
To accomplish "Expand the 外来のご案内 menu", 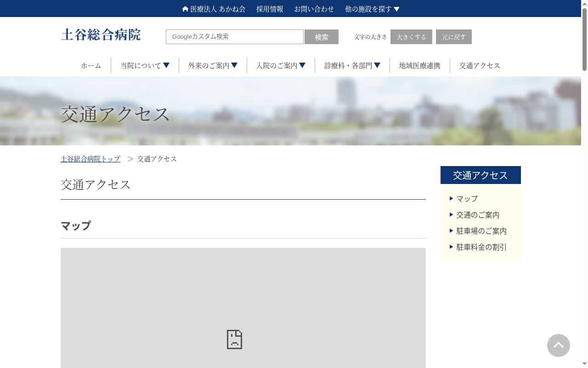I will coord(213,65).
